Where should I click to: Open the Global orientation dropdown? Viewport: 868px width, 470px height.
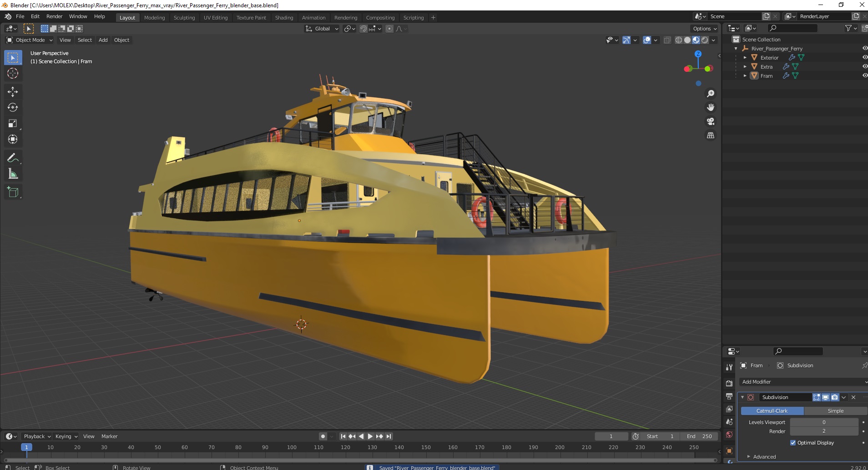[322, 29]
